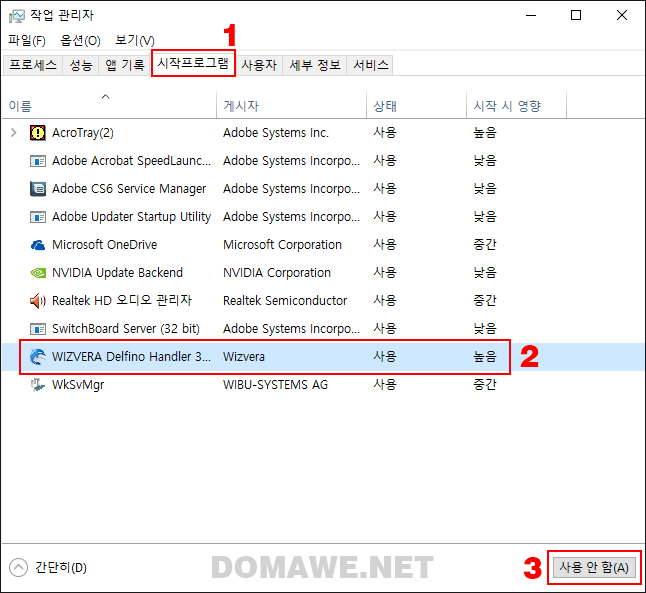This screenshot has height=593, width=646.
Task: Select the Realtek HD 오디오 관리자 entry
Action: pyautogui.click(x=122, y=301)
